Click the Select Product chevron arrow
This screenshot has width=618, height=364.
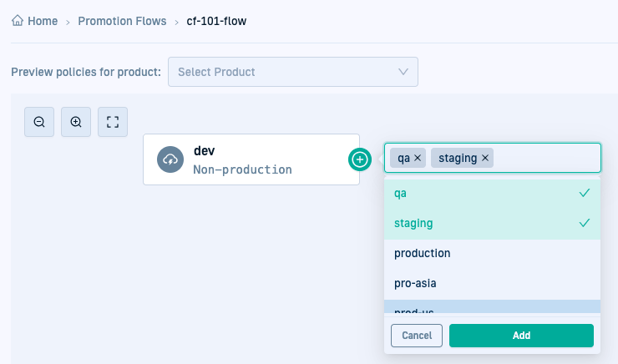tap(403, 72)
